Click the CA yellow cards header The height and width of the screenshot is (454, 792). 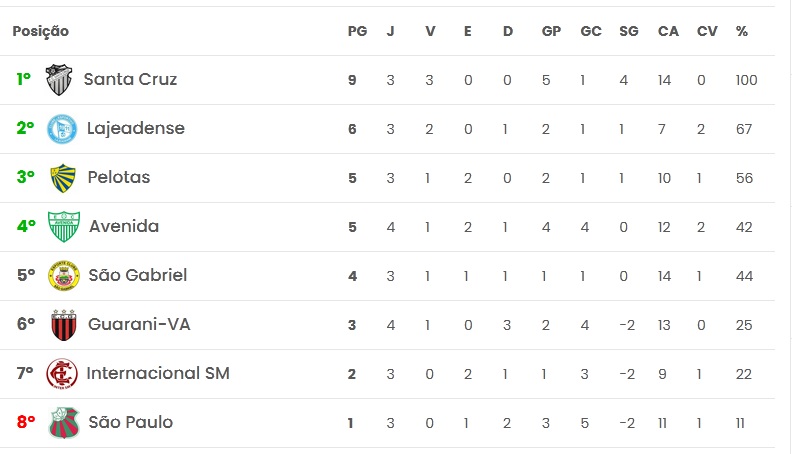pos(668,31)
